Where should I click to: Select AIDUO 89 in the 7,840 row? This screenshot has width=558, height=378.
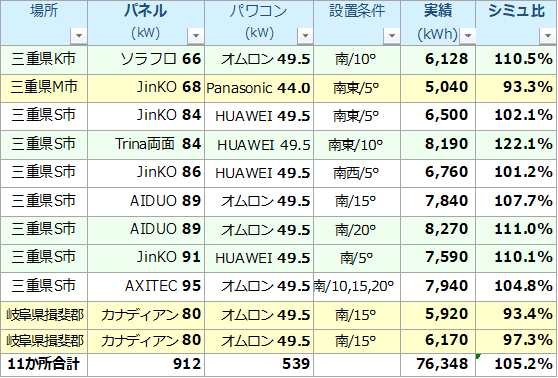[146, 202]
